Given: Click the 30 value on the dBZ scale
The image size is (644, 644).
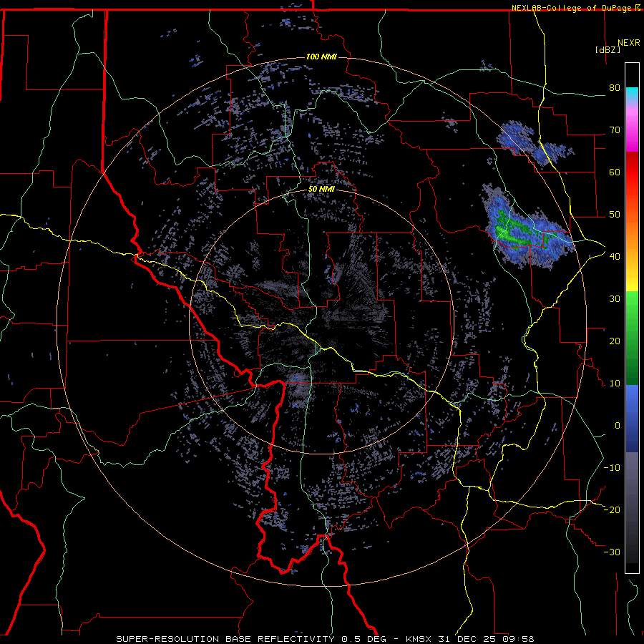Looking at the screenshot, I should click(615, 299).
